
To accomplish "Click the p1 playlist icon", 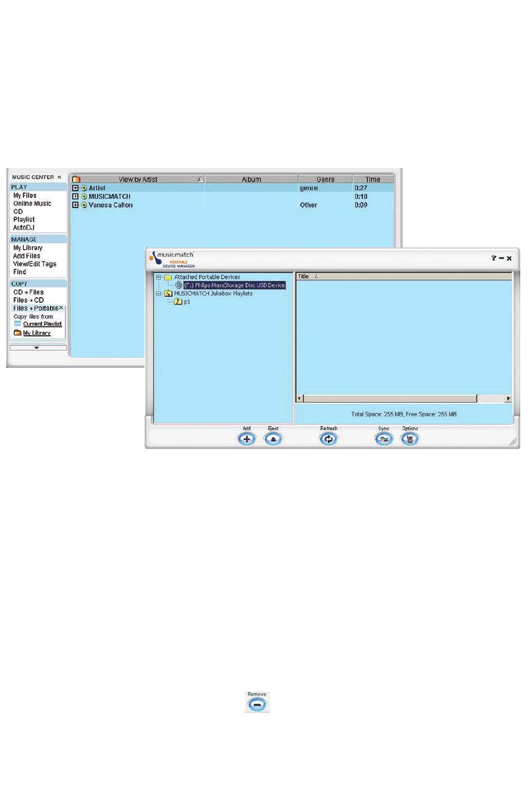I will click(x=178, y=301).
